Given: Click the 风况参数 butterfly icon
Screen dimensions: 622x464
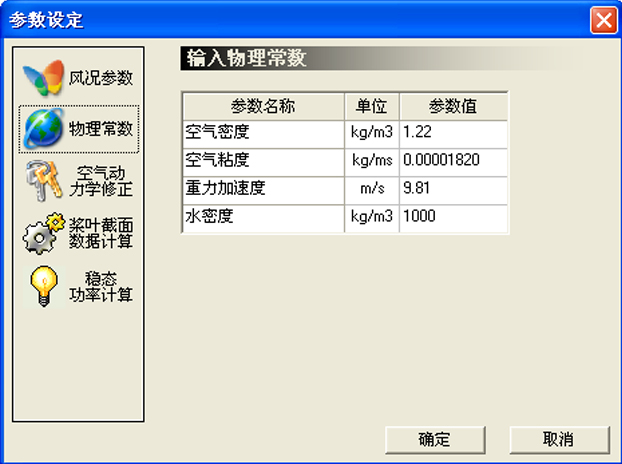Looking at the screenshot, I should tap(43, 77).
